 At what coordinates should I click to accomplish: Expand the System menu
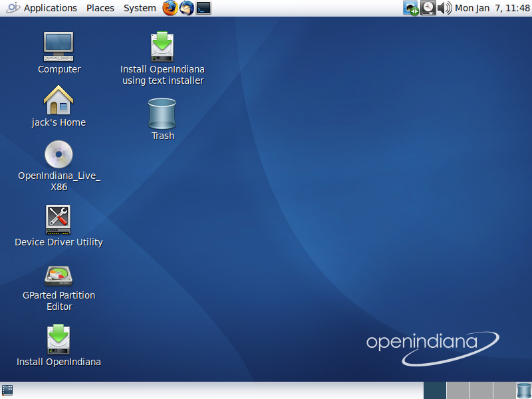140,8
